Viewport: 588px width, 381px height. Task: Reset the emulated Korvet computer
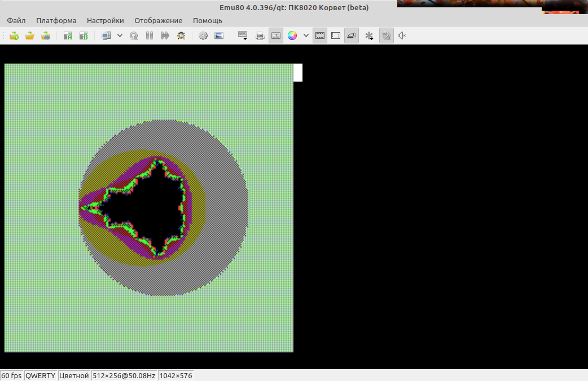pos(134,36)
